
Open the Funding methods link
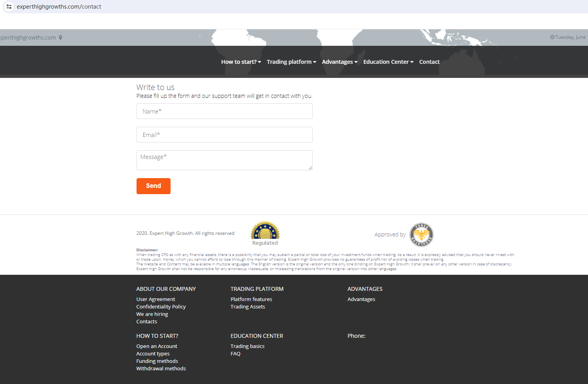click(x=157, y=361)
